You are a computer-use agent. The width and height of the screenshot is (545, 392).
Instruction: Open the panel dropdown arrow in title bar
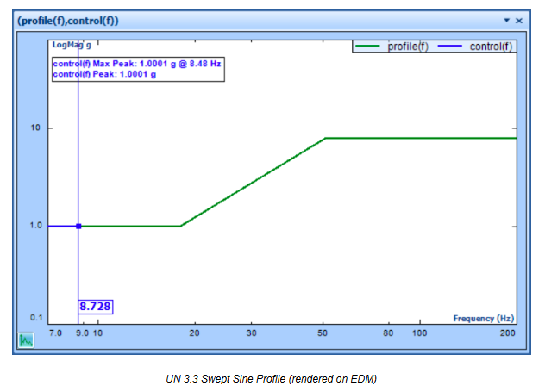click(508, 19)
